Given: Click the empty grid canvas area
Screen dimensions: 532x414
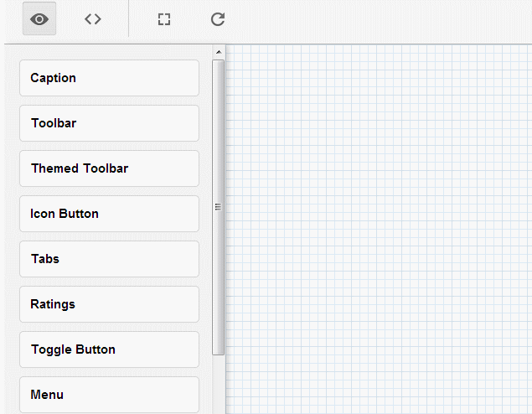Looking at the screenshot, I should [377, 226].
